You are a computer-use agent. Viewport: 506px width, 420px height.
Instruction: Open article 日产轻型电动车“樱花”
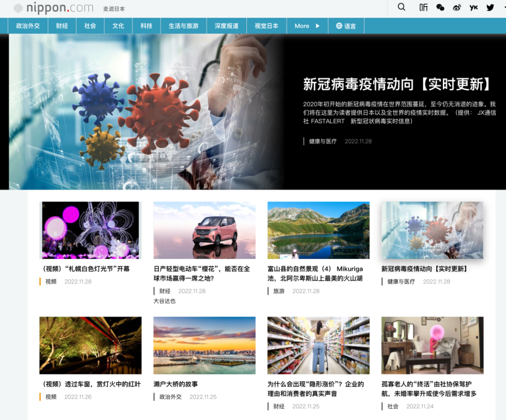[x=202, y=273]
